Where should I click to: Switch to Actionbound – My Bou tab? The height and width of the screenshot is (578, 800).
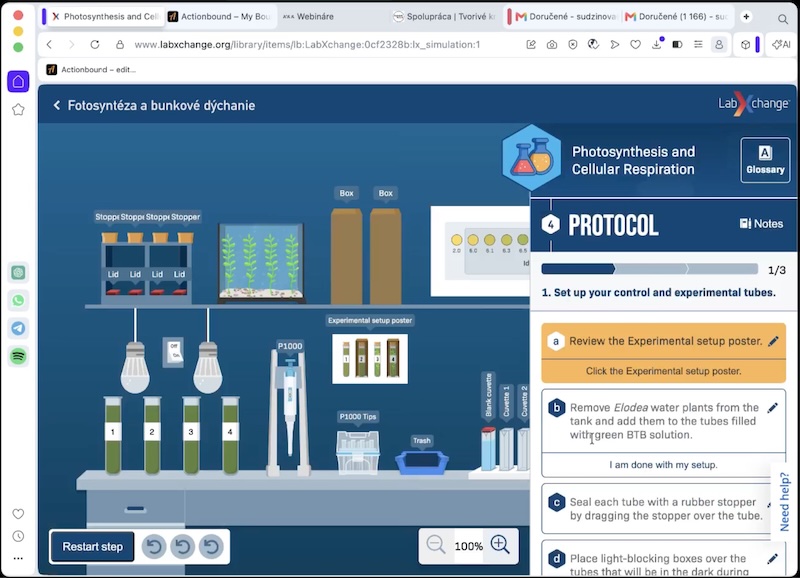[x=220, y=16]
